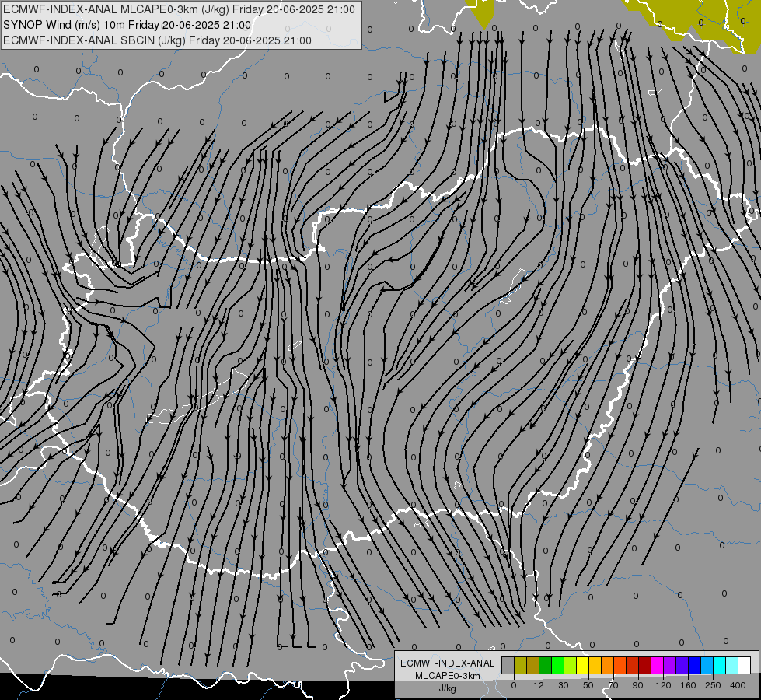The image size is (761, 700).
Task: Click the legend title ECMWF-INDEX-ANAL
Action: pyautogui.click(x=448, y=663)
